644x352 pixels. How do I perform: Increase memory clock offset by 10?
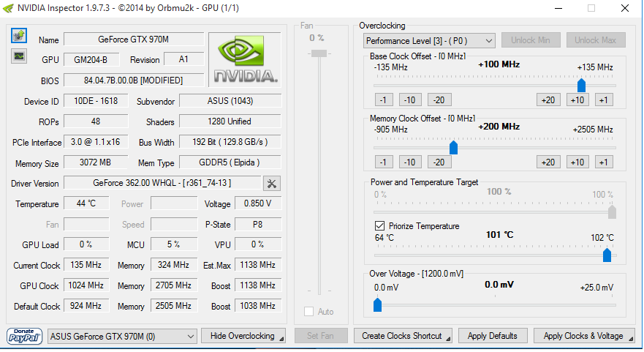click(x=577, y=162)
